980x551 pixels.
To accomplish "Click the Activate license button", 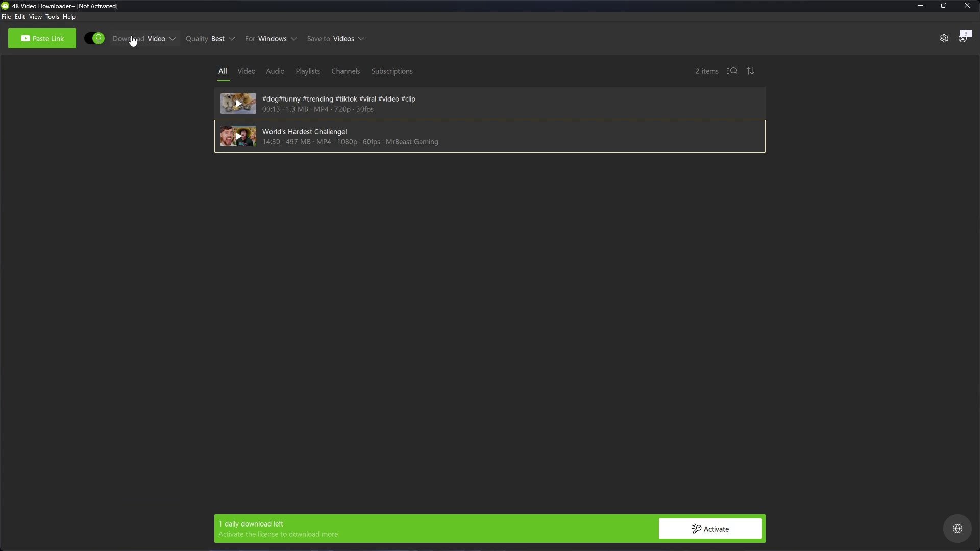I will click(710, 529).
